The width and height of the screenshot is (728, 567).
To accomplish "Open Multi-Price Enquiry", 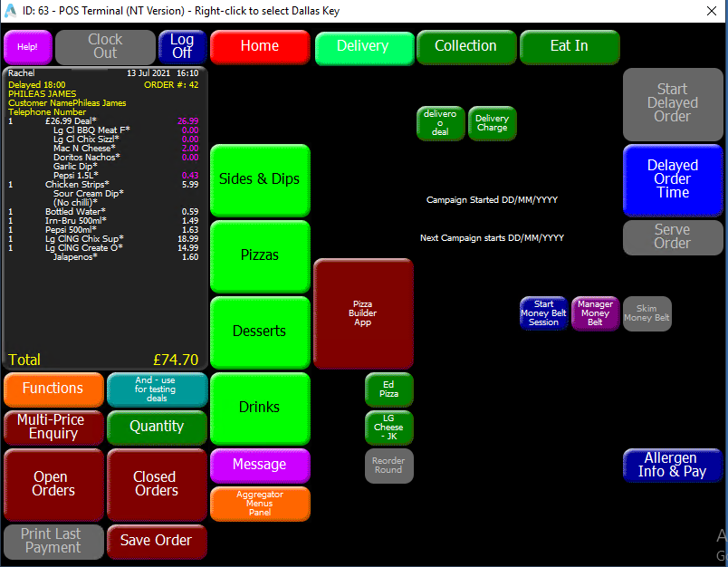I will click(x=53, y=427).
